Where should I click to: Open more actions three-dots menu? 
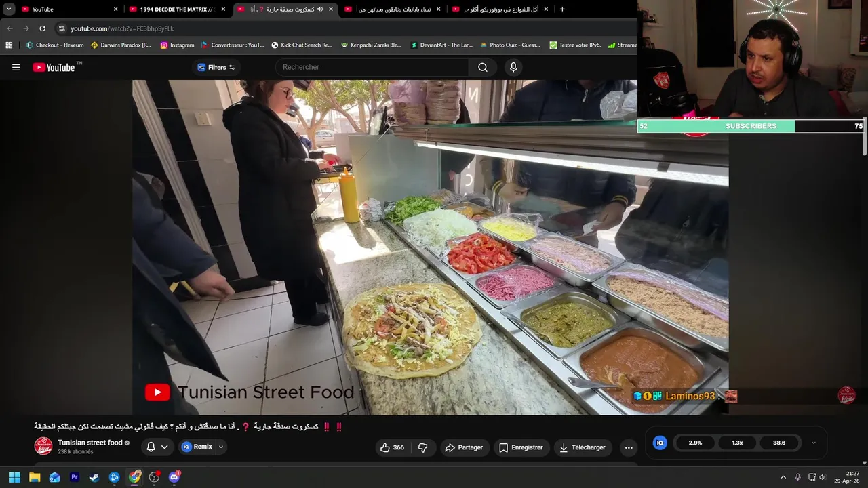[x=629, y=447]
